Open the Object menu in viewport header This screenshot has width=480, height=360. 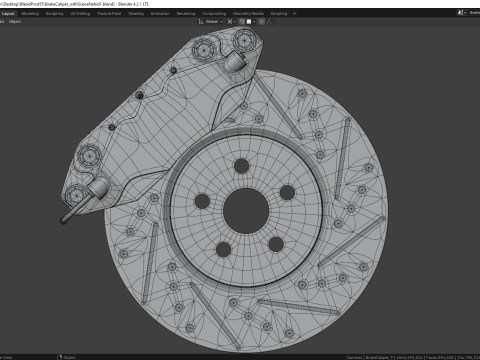15,21
